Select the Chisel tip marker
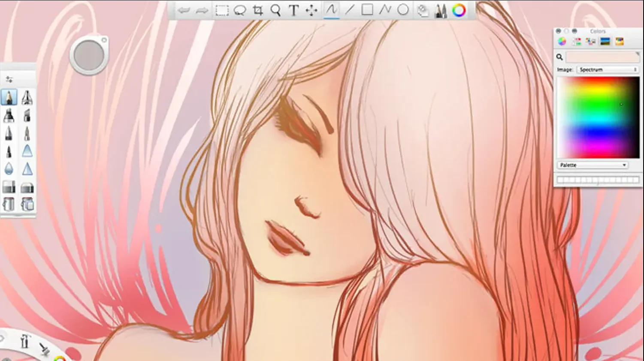The width and height of the screenshot is (644, 361). [27, 115]
